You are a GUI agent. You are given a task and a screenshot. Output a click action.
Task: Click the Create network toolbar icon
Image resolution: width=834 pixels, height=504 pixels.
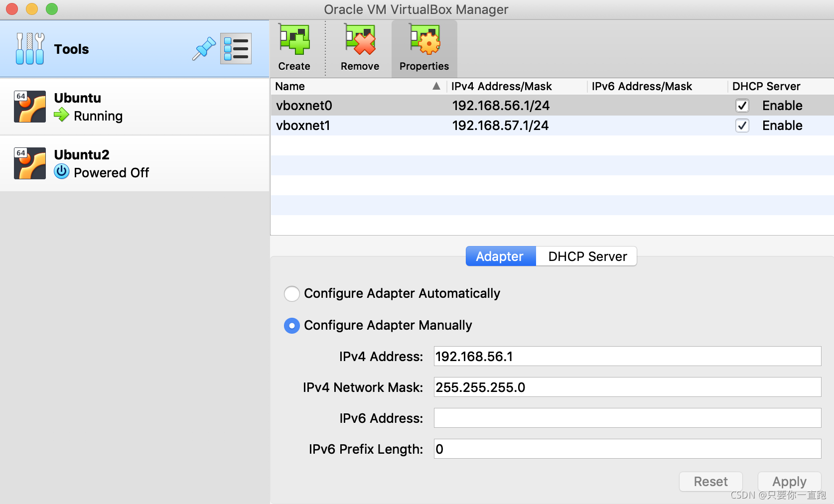pos(294,40)
